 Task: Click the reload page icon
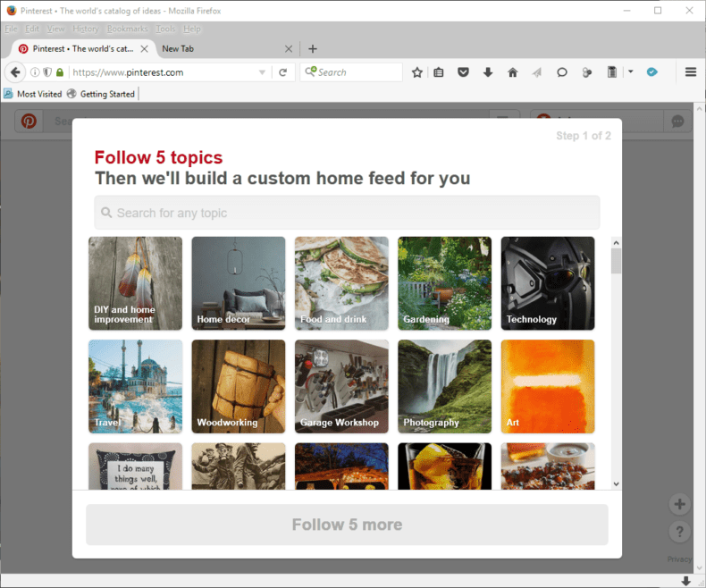pyautogui.click(x=283, y=72)
